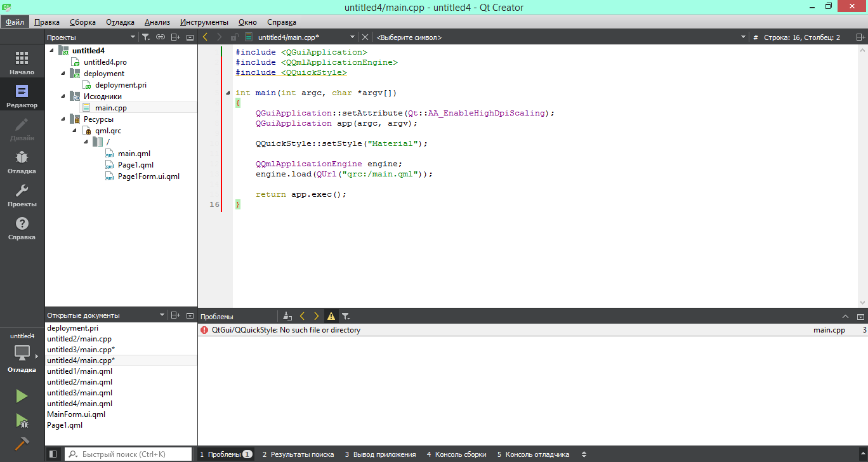Select untitled4.pro in project tree
The height and width of the screenshot is (462, 868).
(105, 62)
